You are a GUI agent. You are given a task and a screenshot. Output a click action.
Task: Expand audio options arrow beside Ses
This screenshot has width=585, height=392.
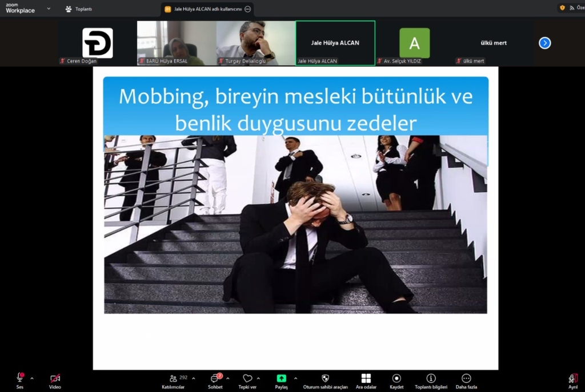[x=32, y=378]
